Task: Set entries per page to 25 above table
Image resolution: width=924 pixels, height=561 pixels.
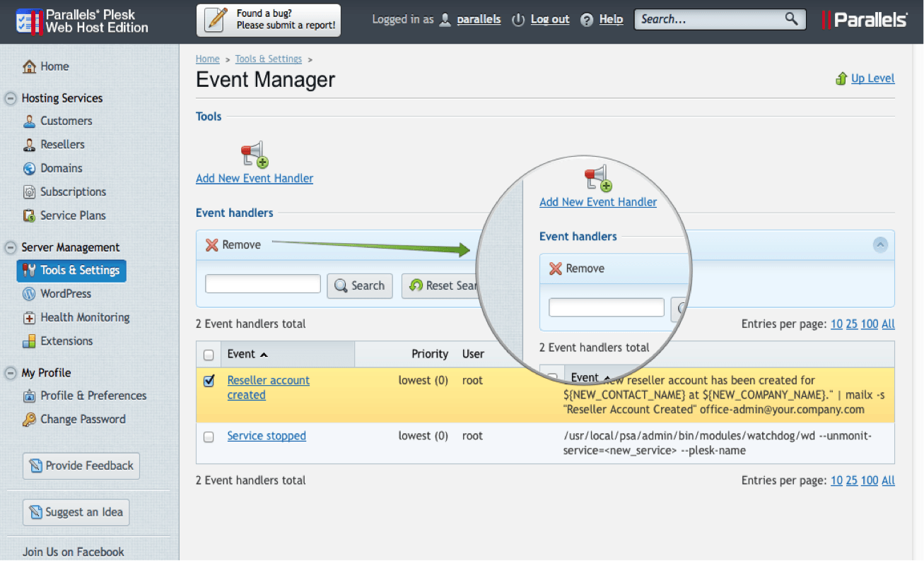Action: click(852, 324)
